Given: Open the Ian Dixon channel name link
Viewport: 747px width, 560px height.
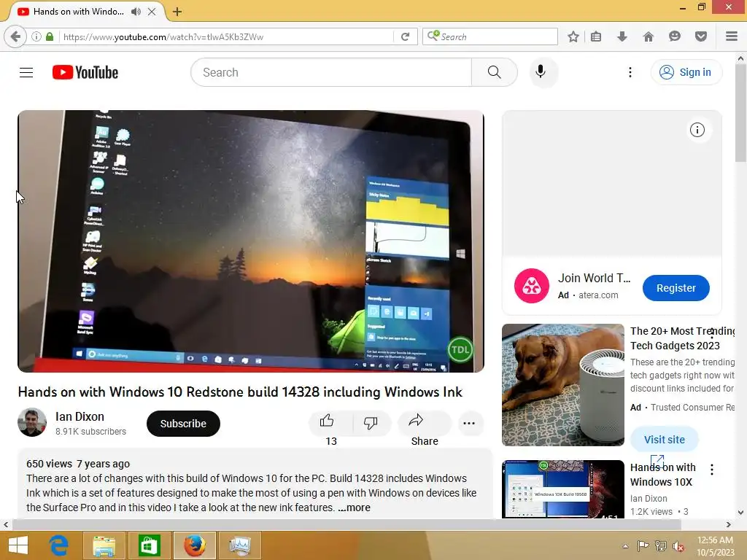Looking at the screenshot, I should pyautogui.click(x=80, y=416).
